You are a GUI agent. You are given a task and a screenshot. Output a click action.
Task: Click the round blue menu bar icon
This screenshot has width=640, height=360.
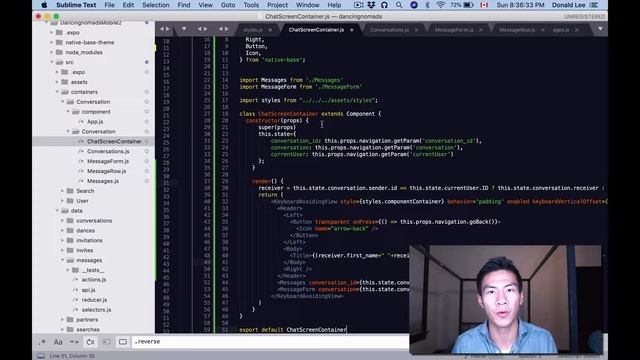[413, 5]
